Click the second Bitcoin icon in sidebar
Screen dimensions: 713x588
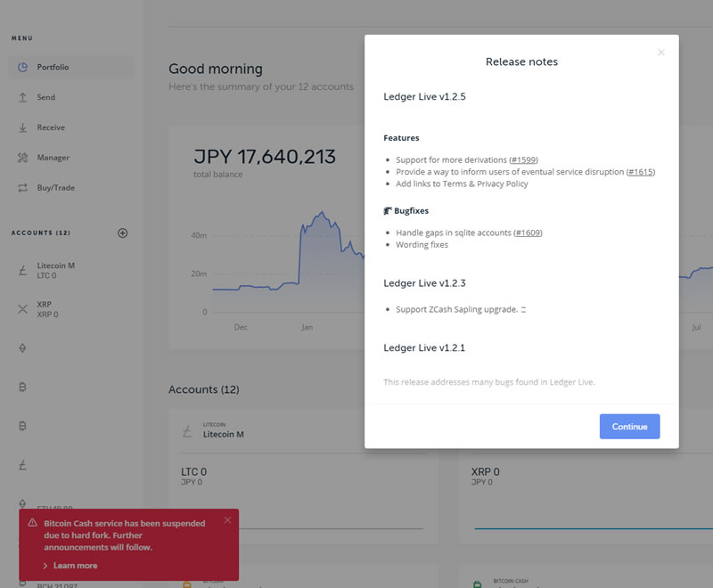tap(23, 426)
